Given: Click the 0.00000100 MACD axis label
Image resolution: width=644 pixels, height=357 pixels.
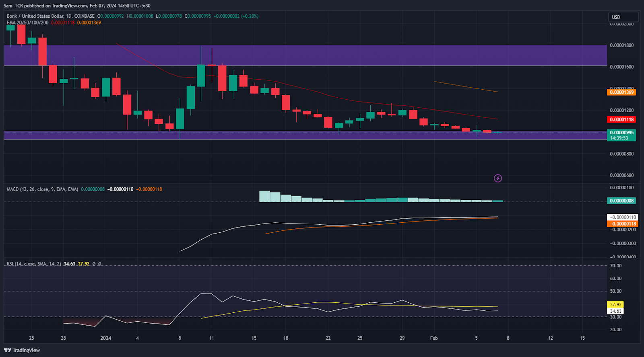Looking at the screenshot, I should 621,188.
